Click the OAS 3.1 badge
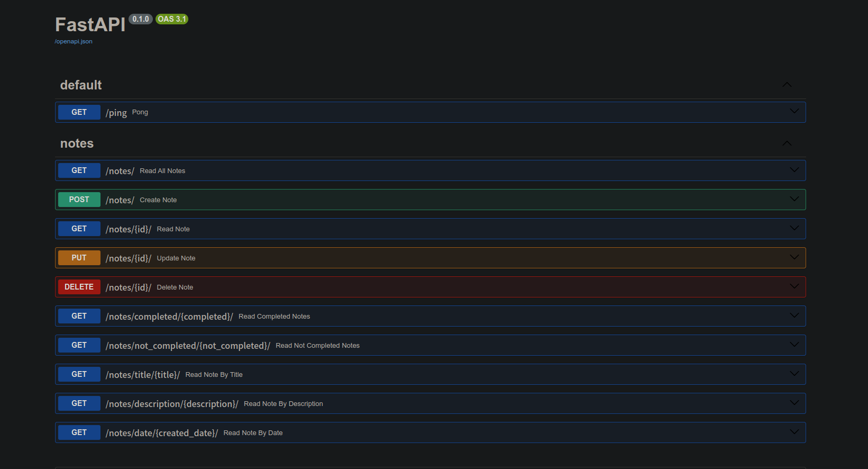868x469 pixels. click(x=172, y=19)
